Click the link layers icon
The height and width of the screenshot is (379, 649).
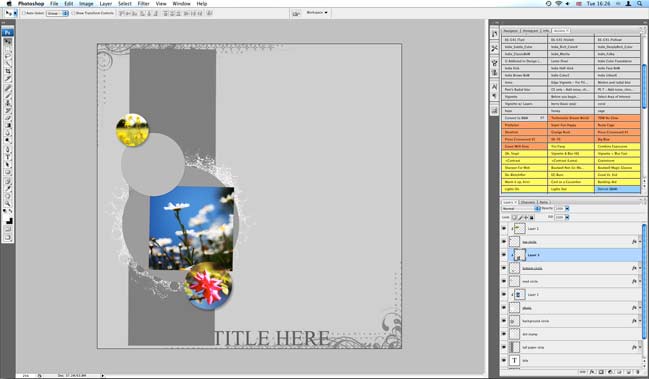pos(584,372)
